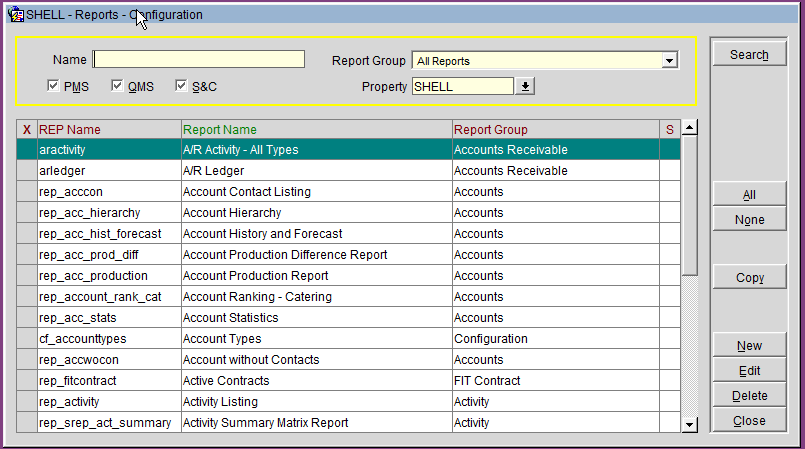Toggle the PMS checkbox
Viewport: 805px width, 449px height.
(54, 87)
